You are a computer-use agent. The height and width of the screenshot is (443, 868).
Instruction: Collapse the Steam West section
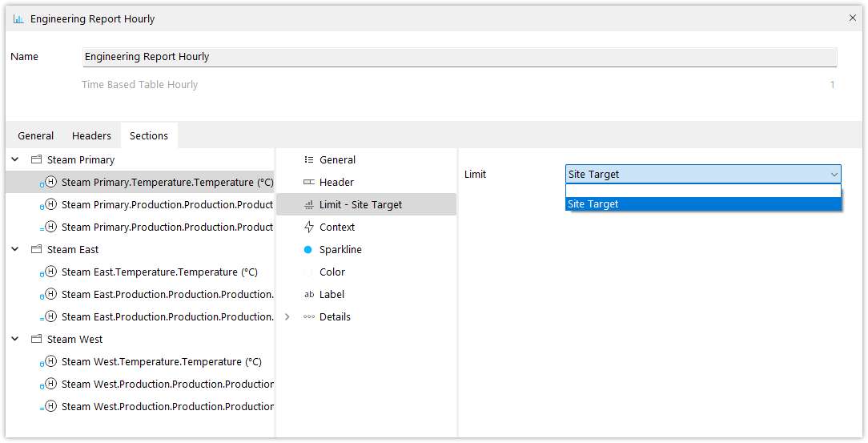click(15, 339)
